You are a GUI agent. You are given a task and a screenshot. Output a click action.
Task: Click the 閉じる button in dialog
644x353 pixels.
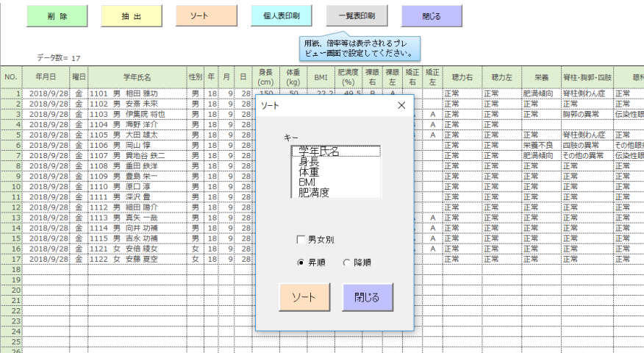367,297
